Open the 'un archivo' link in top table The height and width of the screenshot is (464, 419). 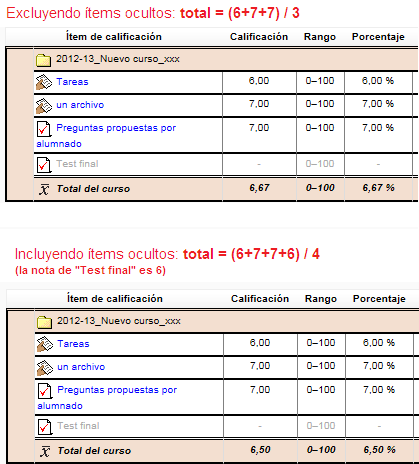point(80,105)
